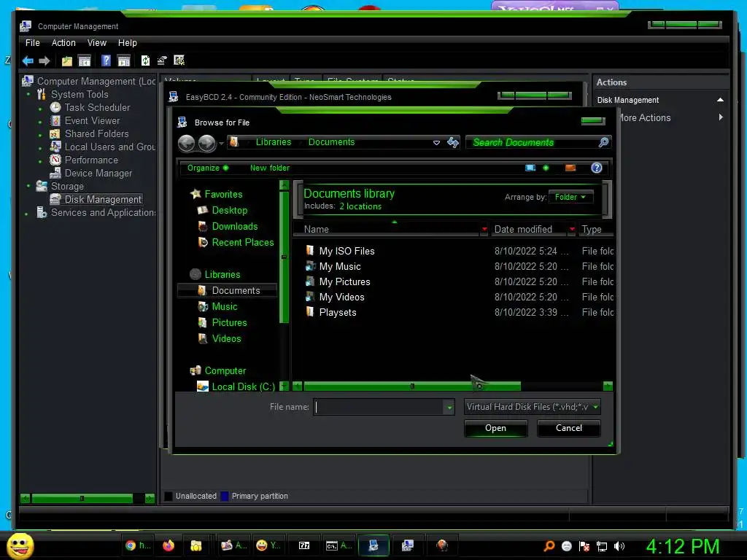Toggle the preview pane icon
The width and height of the screenshot is (747, 560).
click(x=570, y=168)
